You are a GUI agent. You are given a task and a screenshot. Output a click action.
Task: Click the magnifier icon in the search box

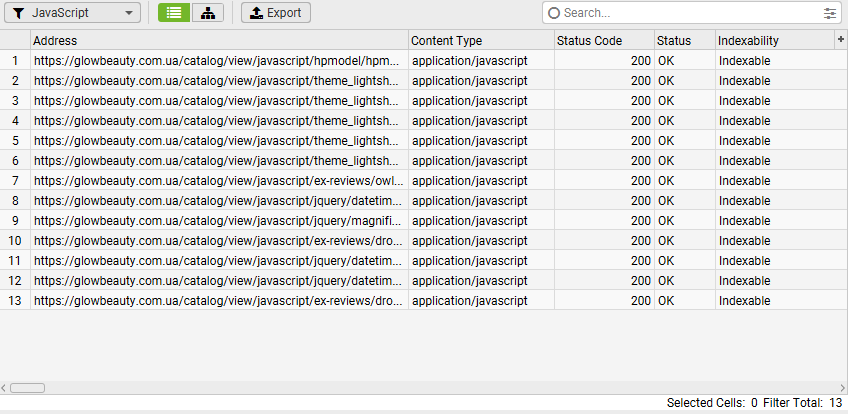[554, 13]
